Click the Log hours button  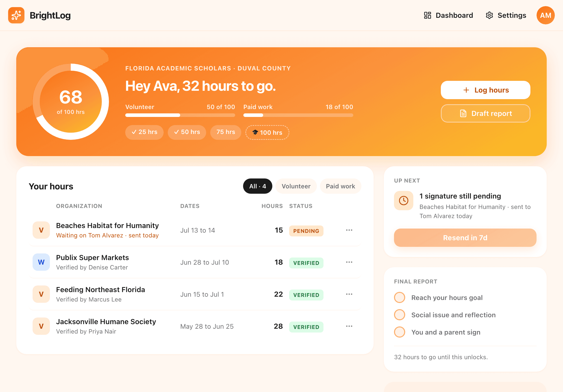[x=486, y=90]
